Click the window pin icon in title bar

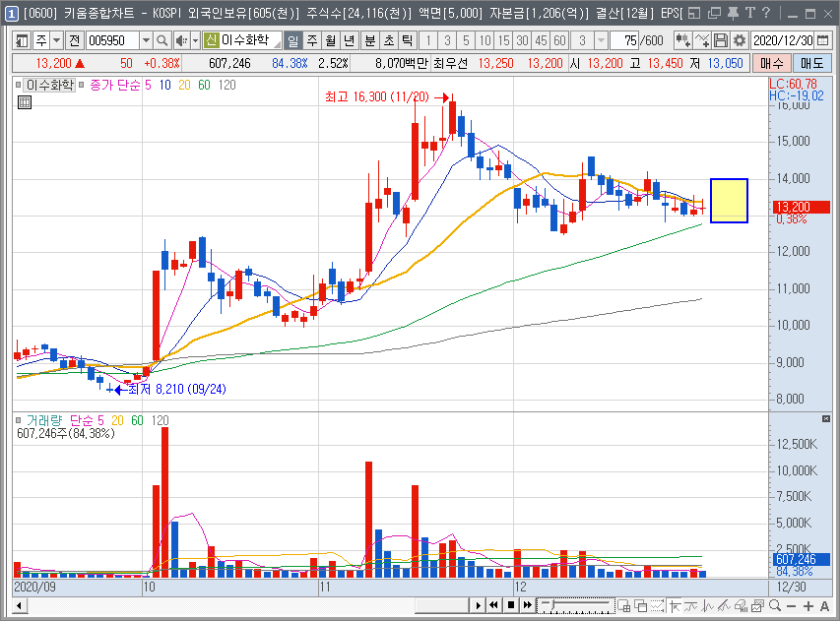[733, 13]
